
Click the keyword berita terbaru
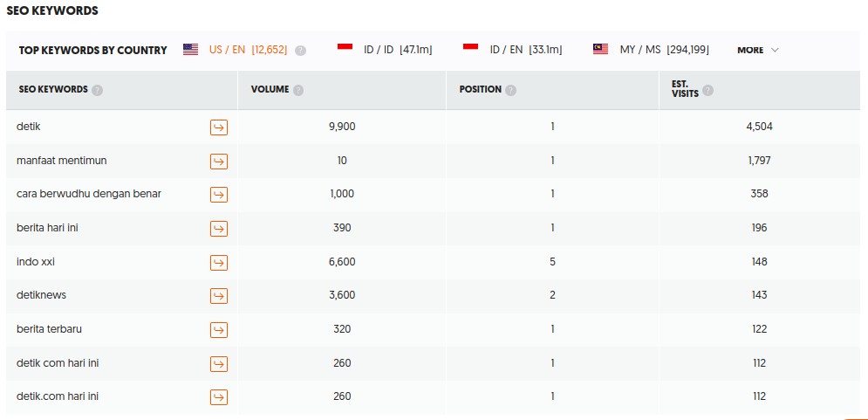(49, 329)
